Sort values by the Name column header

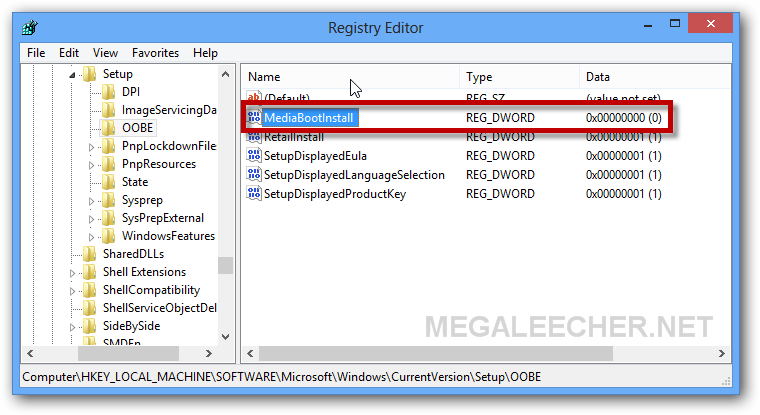click(350, 77)
